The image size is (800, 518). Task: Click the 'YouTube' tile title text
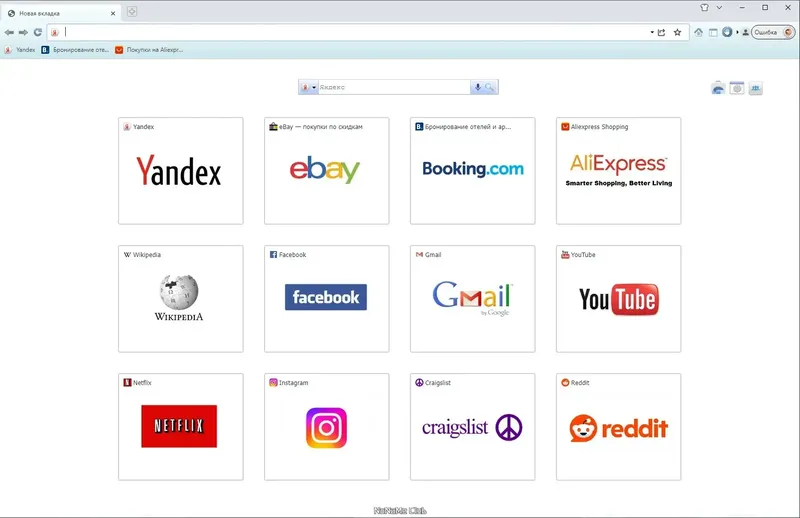(x=583, y=255)
